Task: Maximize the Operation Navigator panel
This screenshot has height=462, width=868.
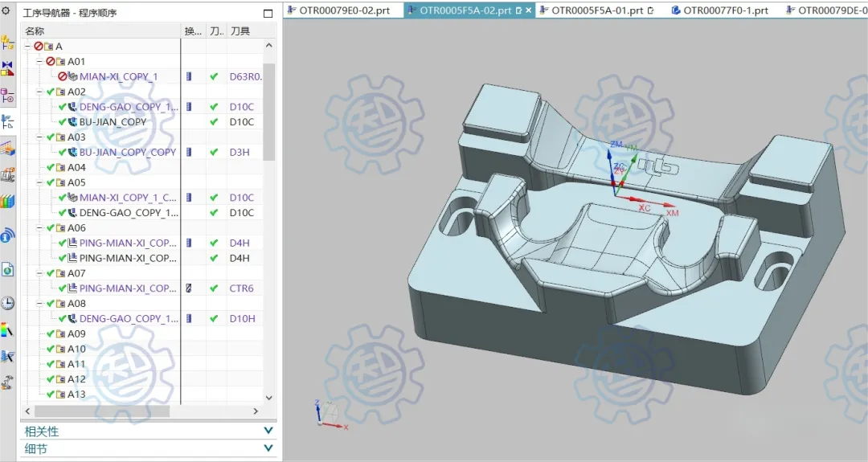Action: click(x=268, y=14)
